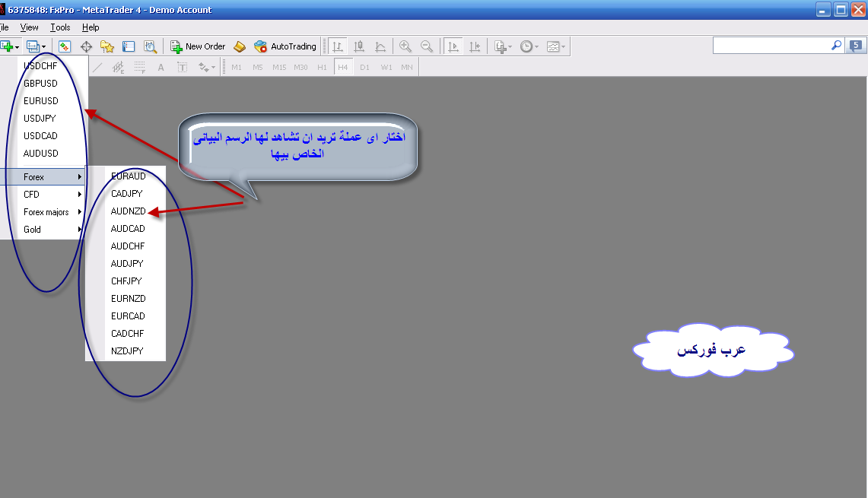Toggle the Market Watch window icon
This screenshot has width=868, height=498.
point(65,46)
